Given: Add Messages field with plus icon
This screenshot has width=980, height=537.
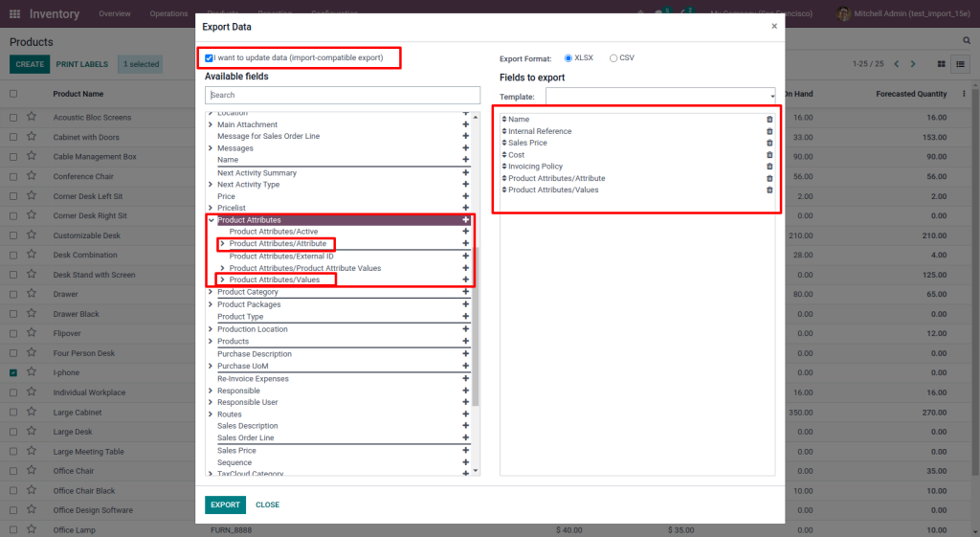Looking at the screenshot, I should (x=466, y=148).
